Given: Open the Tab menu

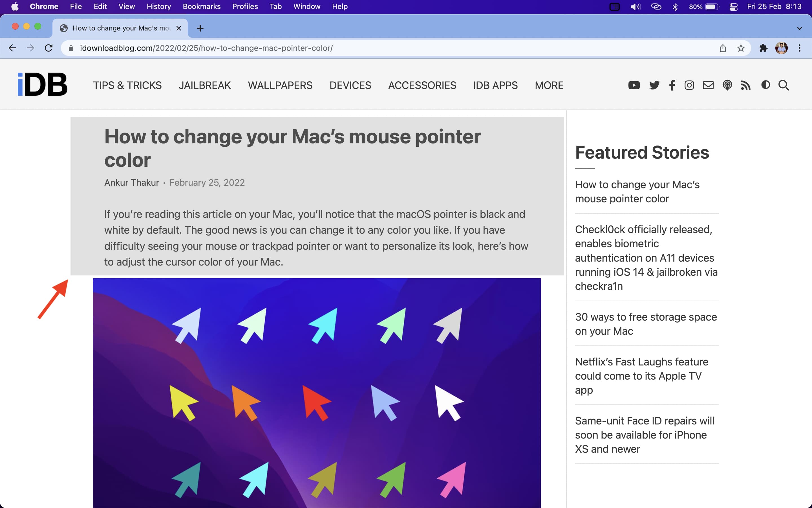Looking at the screenshot, I should [x=275, y=6].
